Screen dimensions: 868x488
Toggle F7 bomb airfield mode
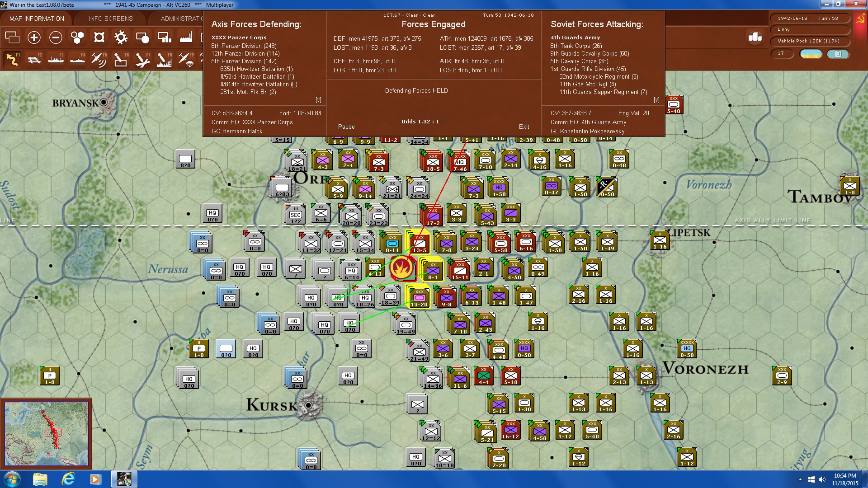coord(142,60)
